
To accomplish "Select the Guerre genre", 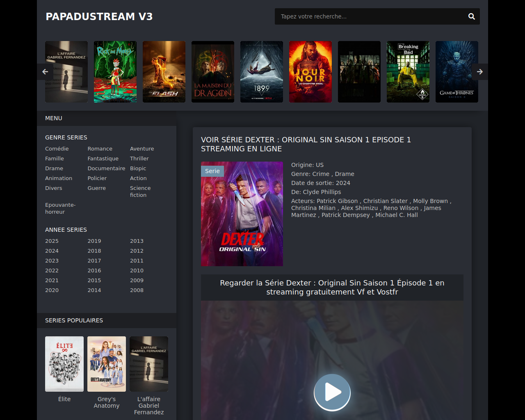I will pos(96,188).
